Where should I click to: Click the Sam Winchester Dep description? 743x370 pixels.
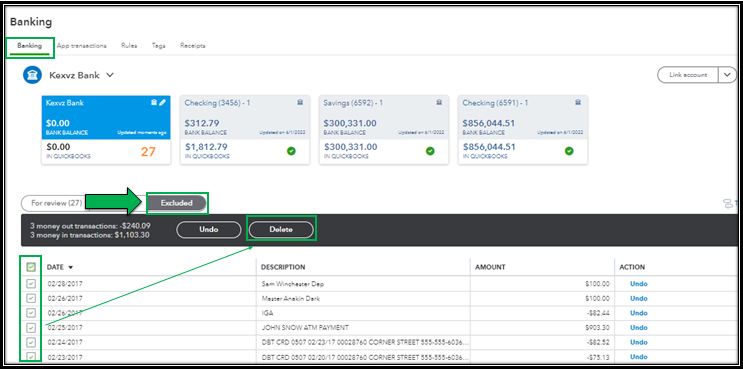(293, 284)
